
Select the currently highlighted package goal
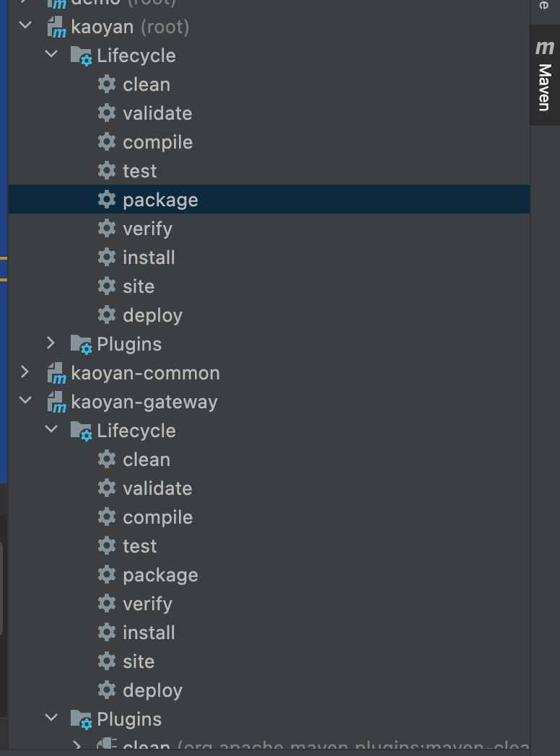click(x=160, y=200)
